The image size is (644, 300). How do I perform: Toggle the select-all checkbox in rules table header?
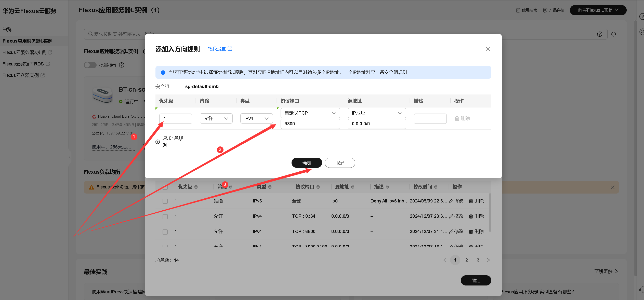point(165,187)
